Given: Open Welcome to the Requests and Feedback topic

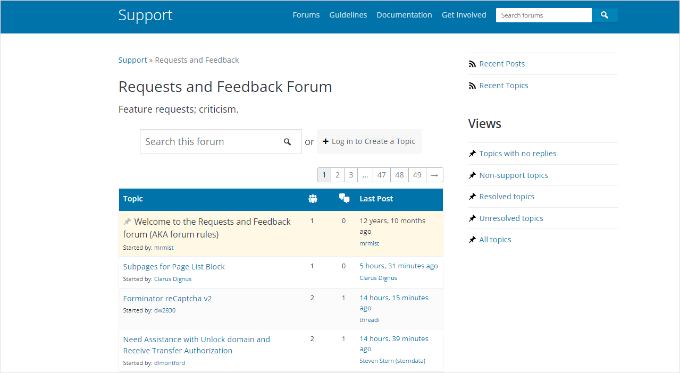Looking at the screenshot, I should click(x=207, y=228).
